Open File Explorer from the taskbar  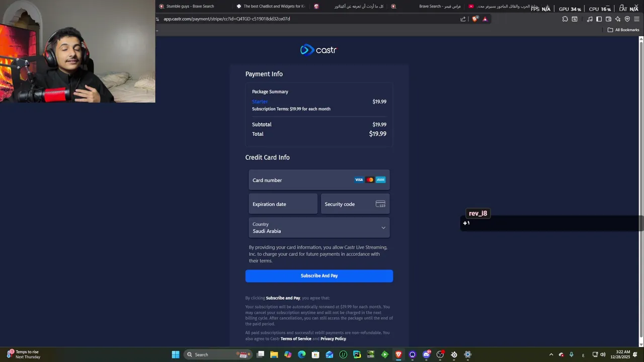click(274, 354)
